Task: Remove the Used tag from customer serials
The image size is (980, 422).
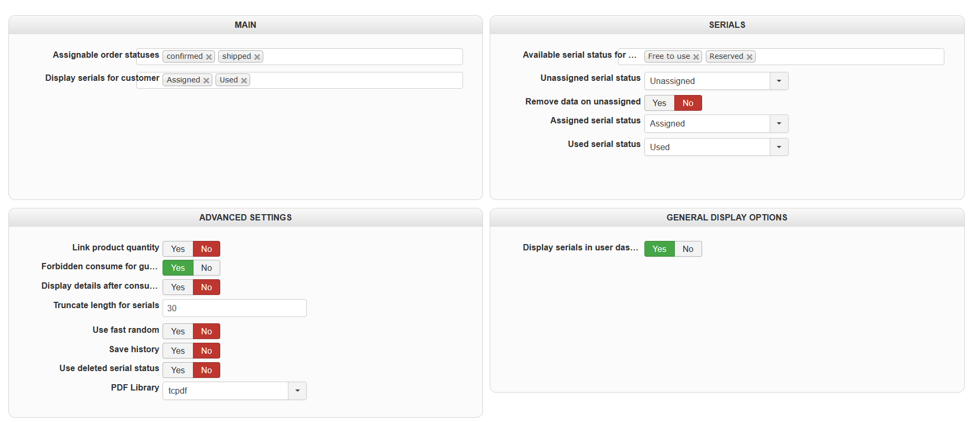Action: [244, 80]
